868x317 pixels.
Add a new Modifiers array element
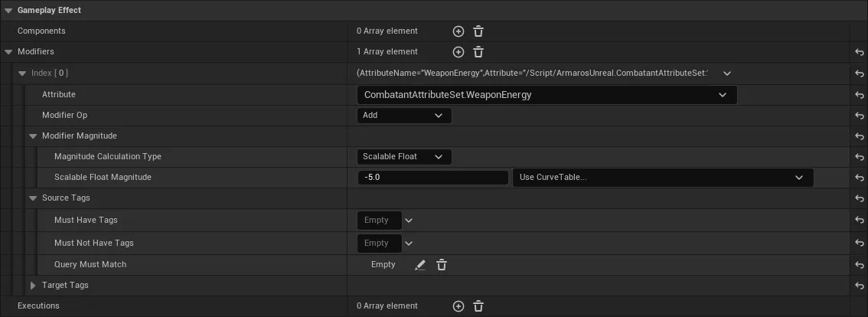click(x=458, y=52)
